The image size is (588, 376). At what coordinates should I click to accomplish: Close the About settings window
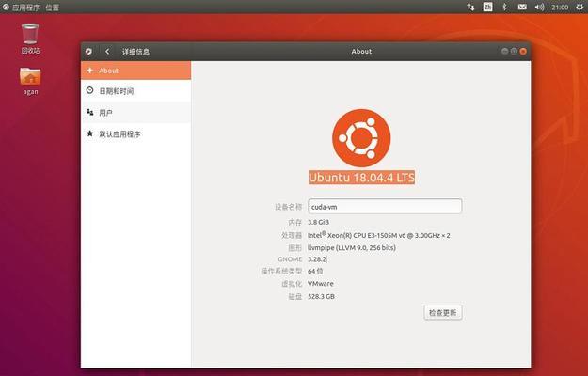coord(523,51)
